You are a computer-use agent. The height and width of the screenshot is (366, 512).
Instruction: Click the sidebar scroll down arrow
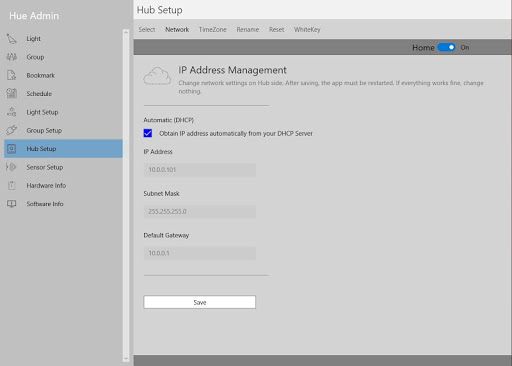(x=126, y=358)
